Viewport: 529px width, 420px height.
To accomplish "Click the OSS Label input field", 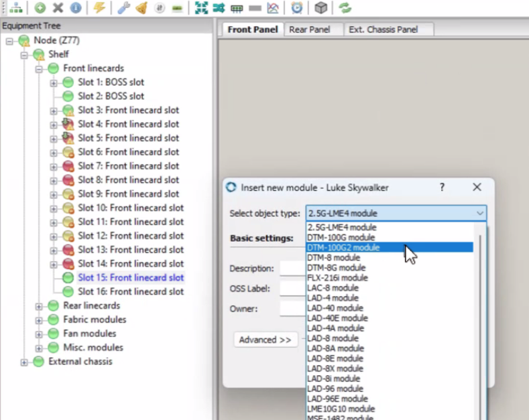I will (293, 289).
